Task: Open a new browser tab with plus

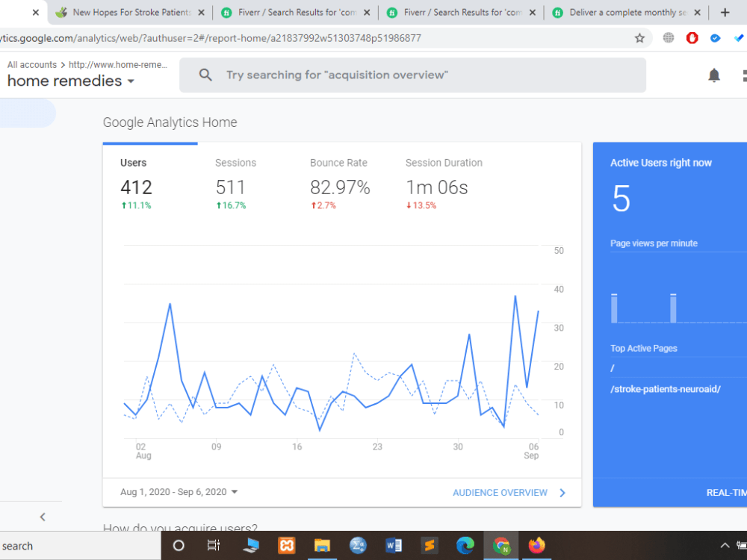Action: 725,13
